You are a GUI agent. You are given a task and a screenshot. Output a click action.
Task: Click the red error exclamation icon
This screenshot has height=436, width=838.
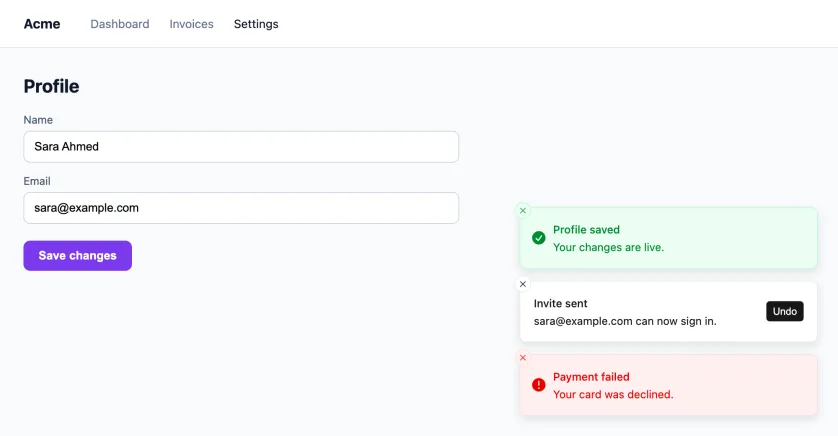pos(539,385)
